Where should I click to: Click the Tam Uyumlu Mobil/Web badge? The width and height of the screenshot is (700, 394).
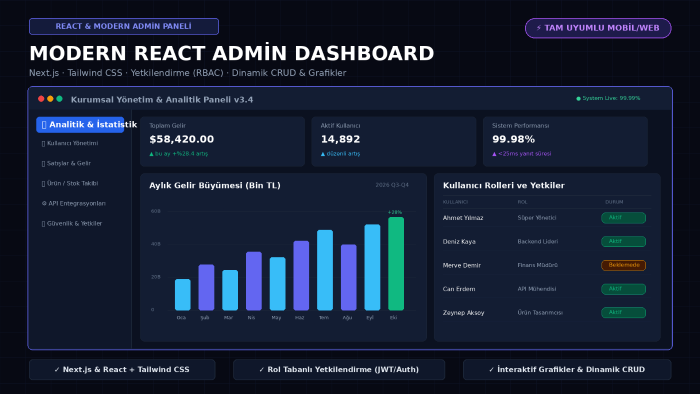598,28
